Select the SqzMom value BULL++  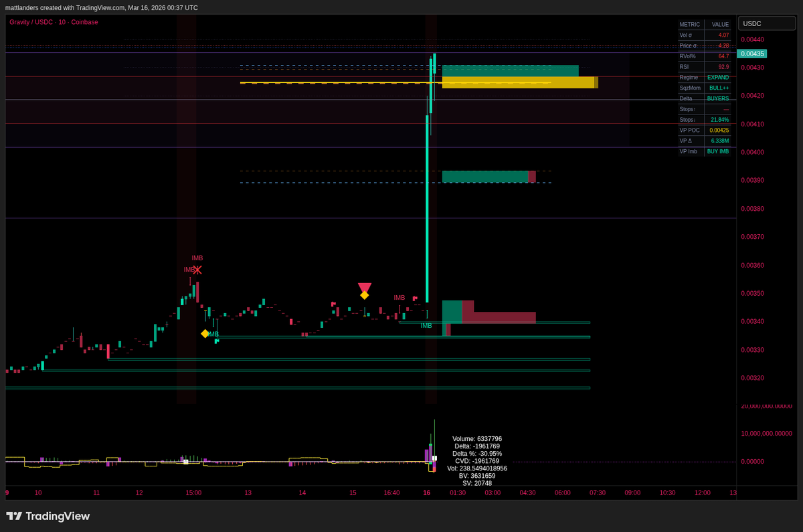pos(719,88)
